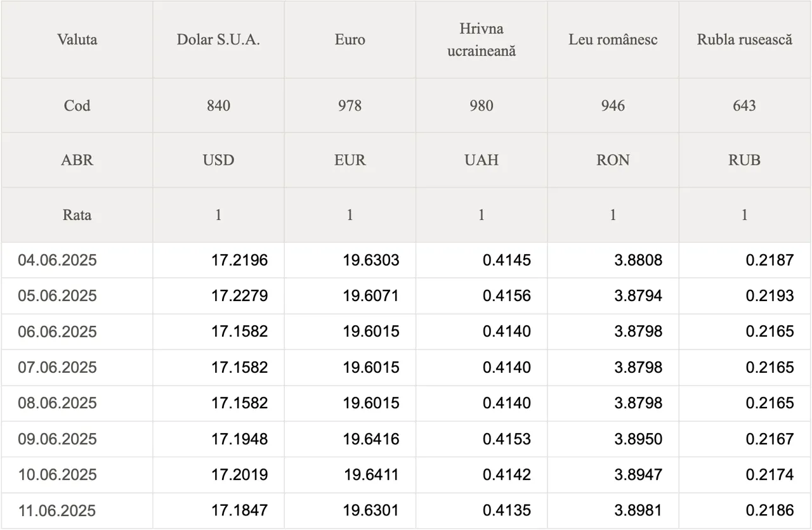Select the USD abbreviation cell

[218, 160]
